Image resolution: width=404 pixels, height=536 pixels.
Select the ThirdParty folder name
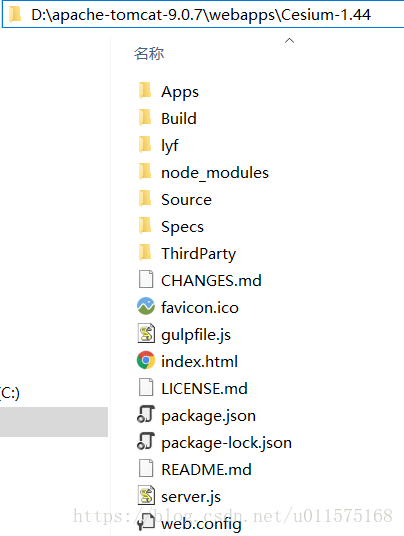tap(199, 254)
